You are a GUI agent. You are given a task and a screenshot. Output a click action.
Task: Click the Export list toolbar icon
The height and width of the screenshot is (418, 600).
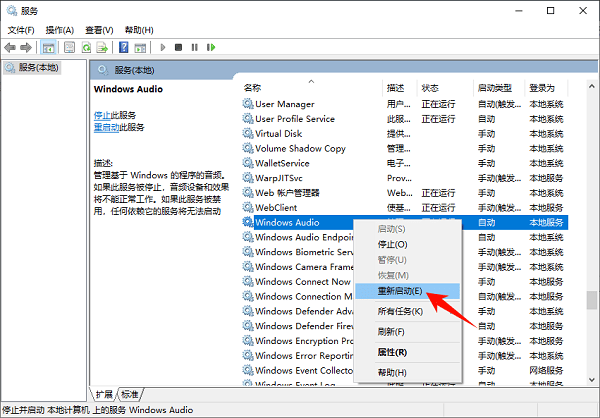tap(102, 47)
